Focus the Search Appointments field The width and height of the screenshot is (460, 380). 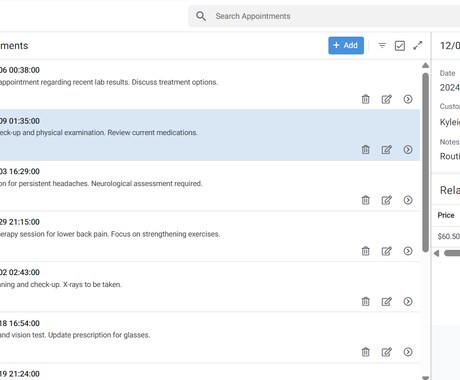(324, 16)
